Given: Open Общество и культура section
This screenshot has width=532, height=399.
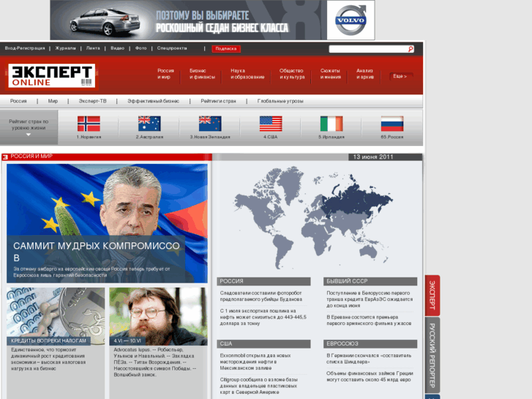Looking at the screenshot, I should 292,74.
